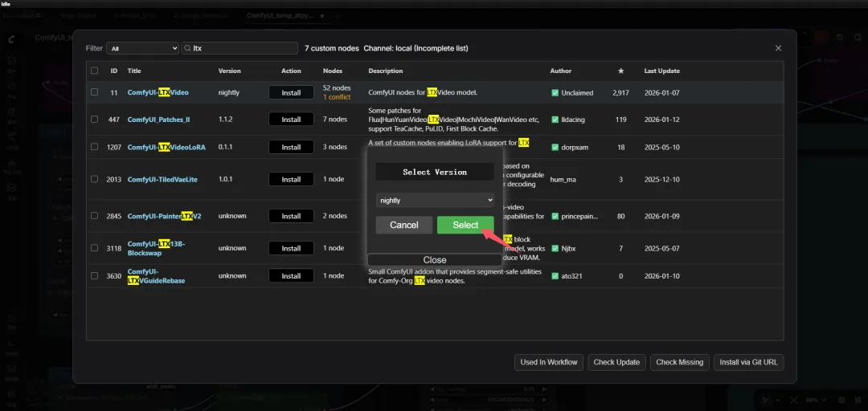Toggle the select-all header checkbox
Screen dimensions: 868x411
coord(94,71)
